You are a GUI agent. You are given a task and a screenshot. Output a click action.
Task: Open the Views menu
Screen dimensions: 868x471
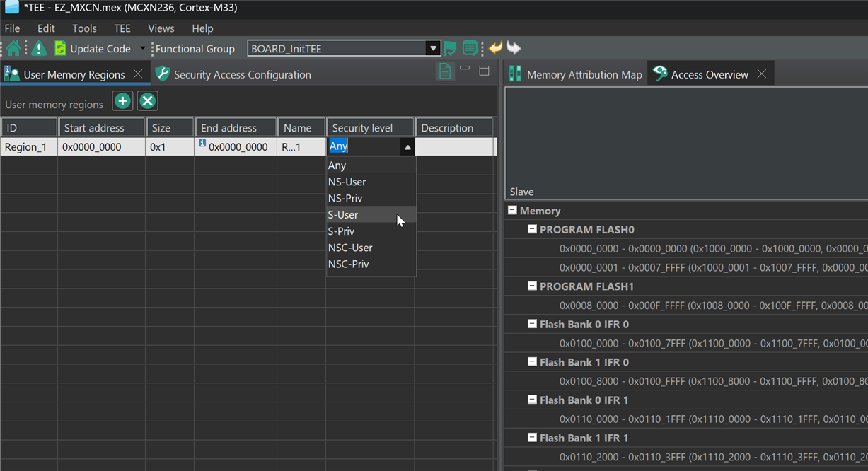(161, 28)
